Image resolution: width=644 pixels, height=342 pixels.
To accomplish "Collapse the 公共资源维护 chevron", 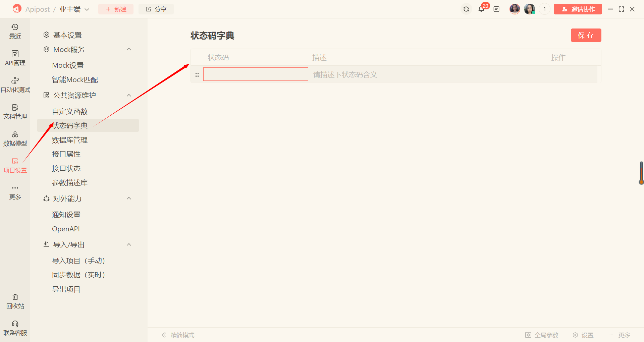I will 129,95.
